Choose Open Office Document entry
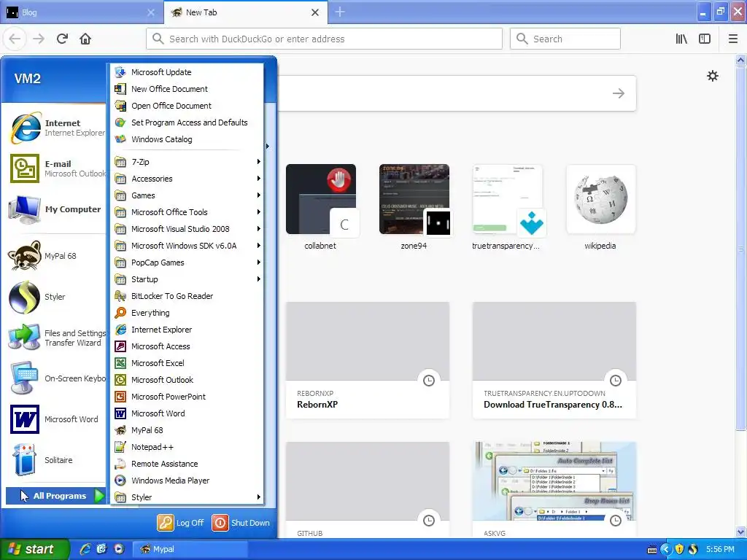Image resolution: width=747 pixels, height=560 pixels. pos(187,106)
